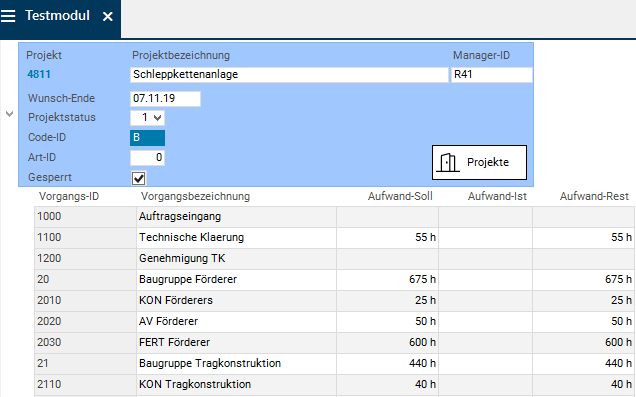Click the Wunsch-Ende date field
This screenshot has height=397, width=636.
(x=165, y=99)
